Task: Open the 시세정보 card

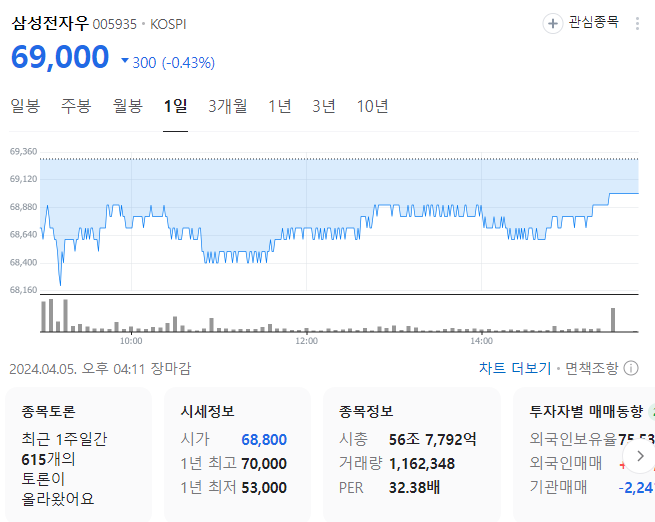Action: 237,454
